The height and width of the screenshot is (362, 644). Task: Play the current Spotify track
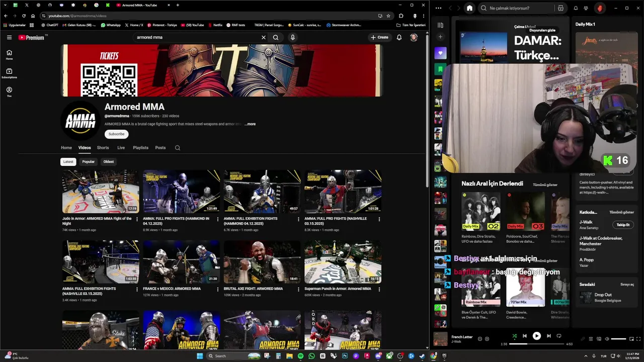(536, 336)
